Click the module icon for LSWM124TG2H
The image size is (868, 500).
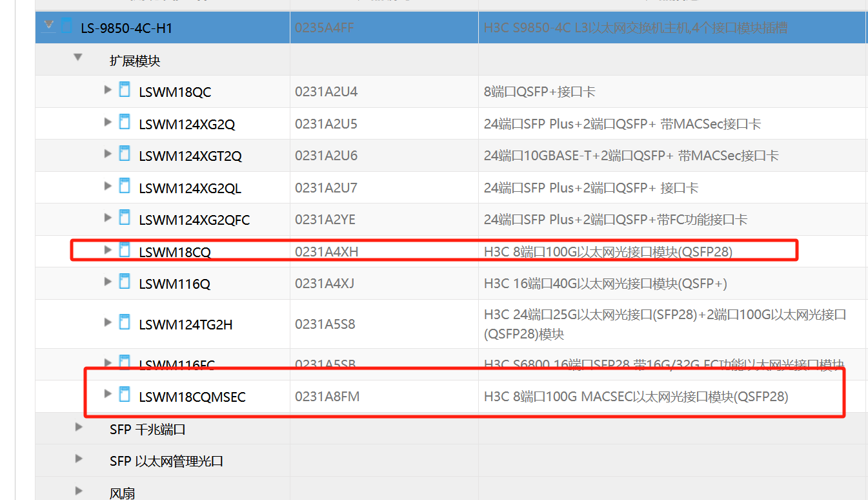125,322
